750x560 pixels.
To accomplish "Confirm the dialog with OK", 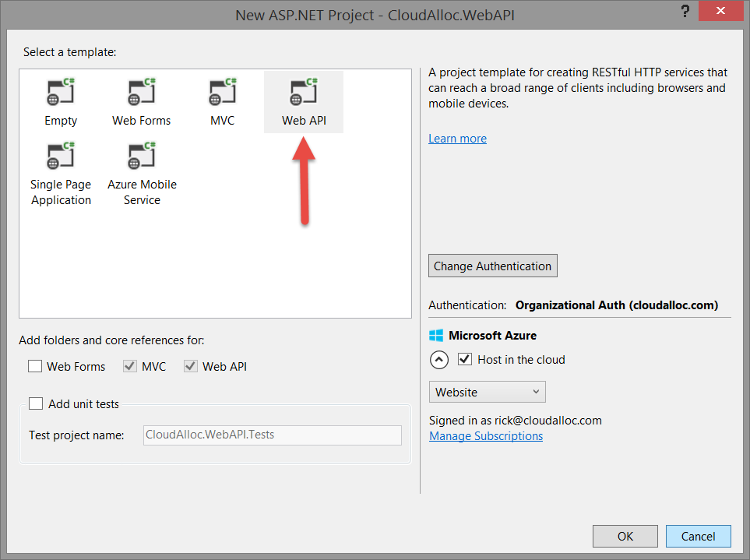I will [x=625, y=536].
